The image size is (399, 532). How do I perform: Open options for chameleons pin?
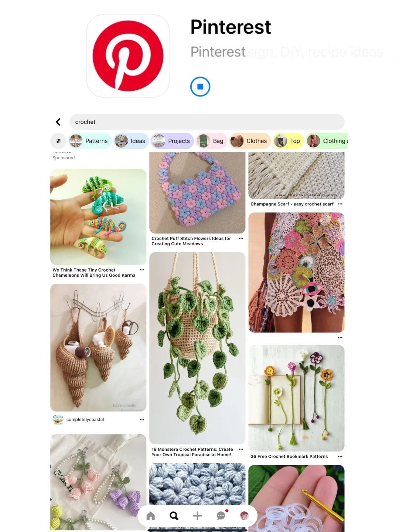point(142,270)
